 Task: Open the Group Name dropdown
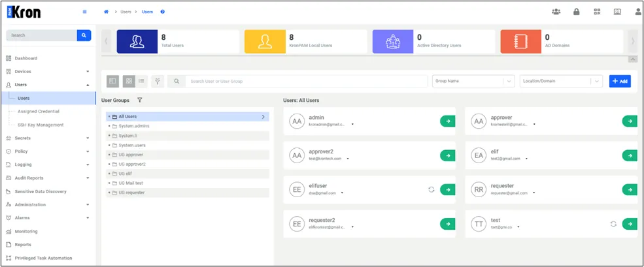pyautogui.click(x=473, y=81)
